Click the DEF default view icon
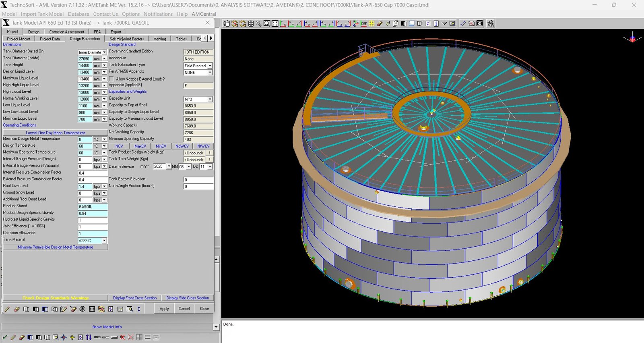Image resolution: width=644 pixels, height=343 pixels. [x=363, y=24]
